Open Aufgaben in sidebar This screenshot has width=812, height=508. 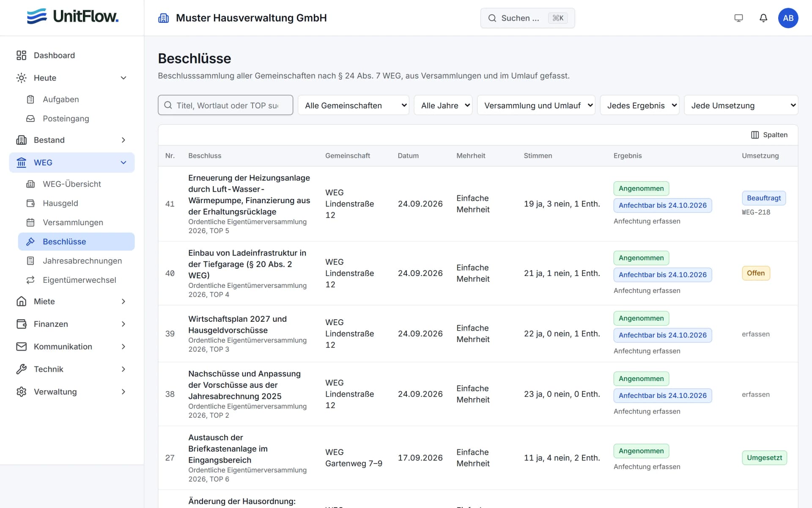(x=76, y=99)
